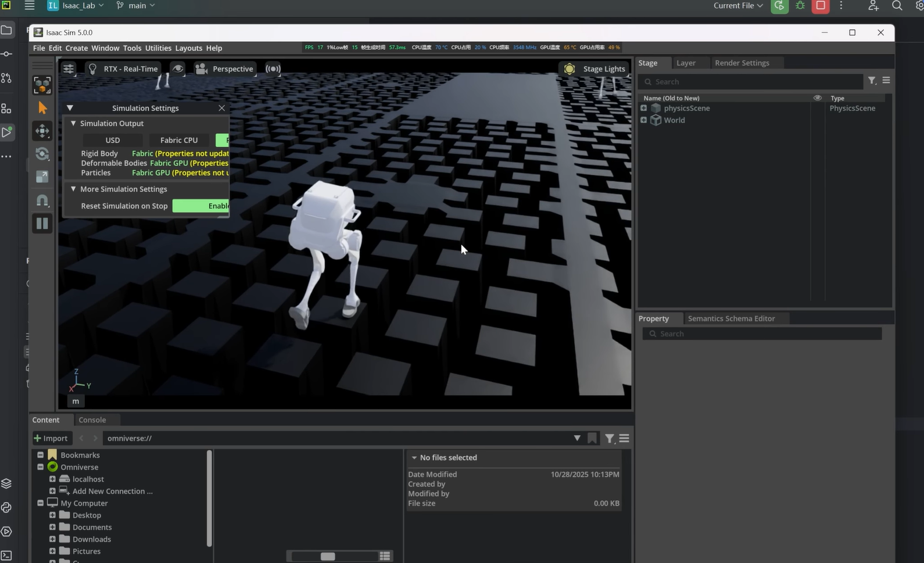Open the Utilities menu
This screenshot has width=924, height=563.
[158, 48]
